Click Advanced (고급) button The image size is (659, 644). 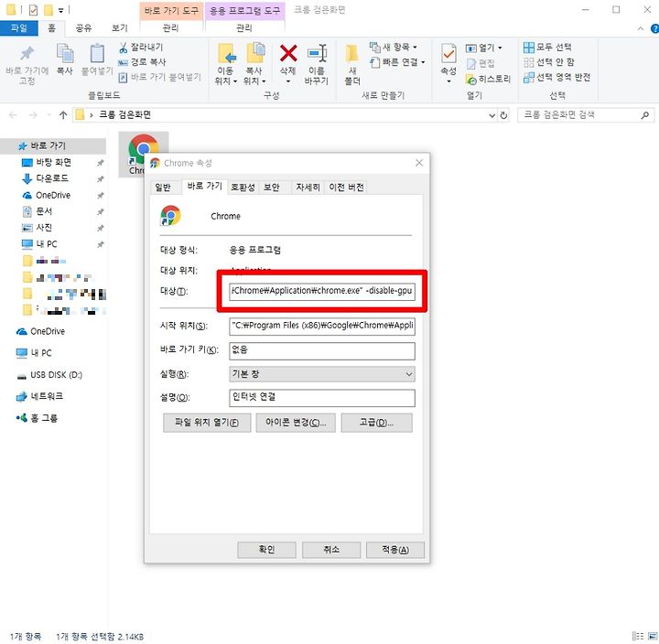pyautogui.click(x=376, y=423)
